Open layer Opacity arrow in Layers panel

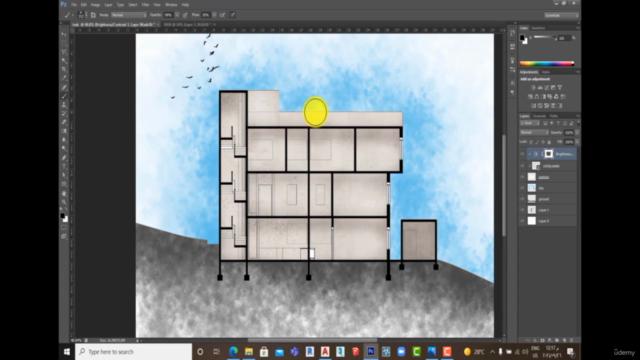coord(577,133)
